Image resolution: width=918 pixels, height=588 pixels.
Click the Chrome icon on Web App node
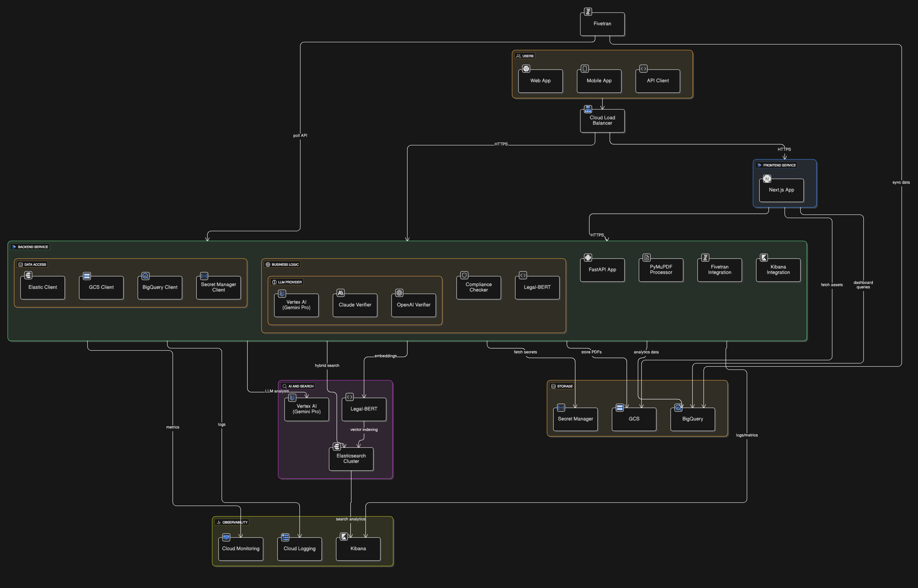(x=526, y=69)
